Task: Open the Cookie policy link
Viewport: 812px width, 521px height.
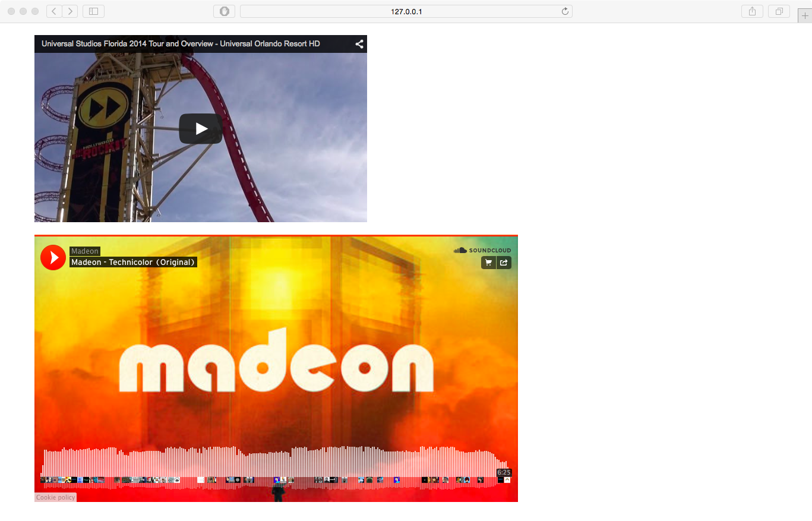Action: [55, 497]
